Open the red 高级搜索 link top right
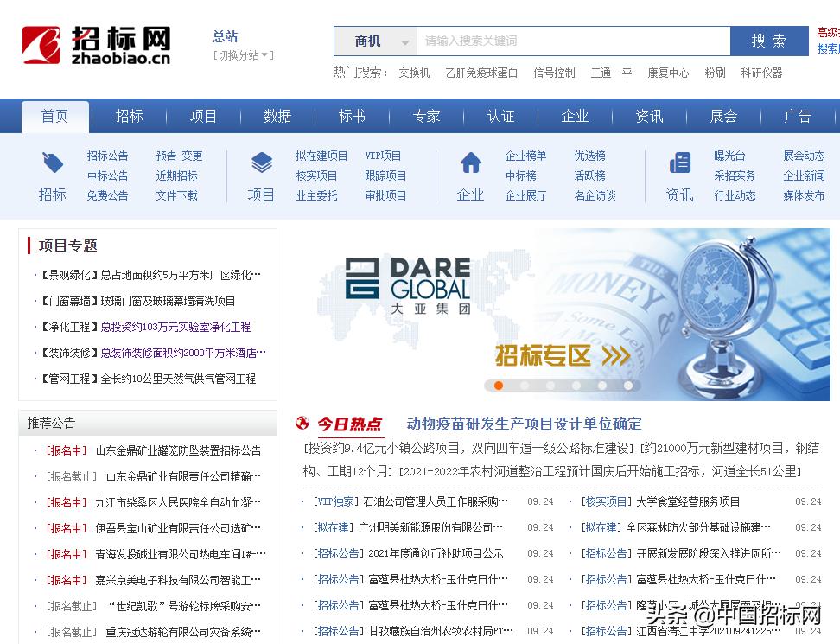Viewport: 840px width, 644px height. point(827,31)
